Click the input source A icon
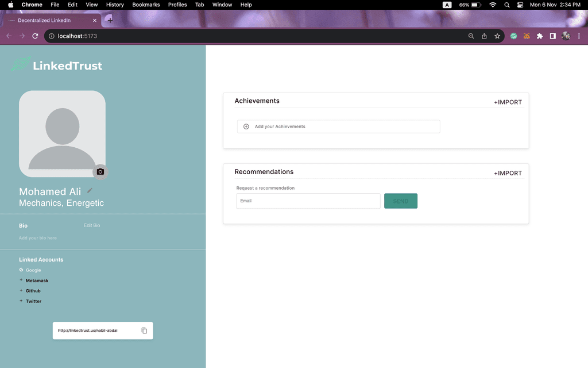 click(x=447, y=5)
